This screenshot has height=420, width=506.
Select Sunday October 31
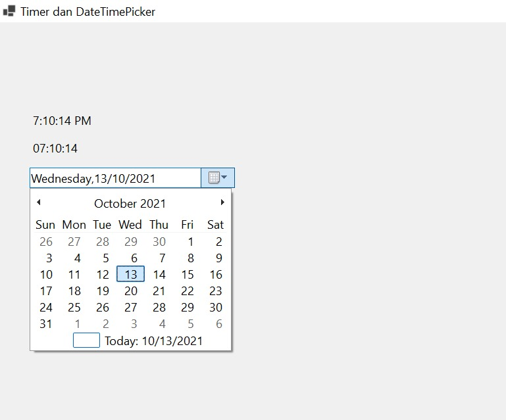[45, 323]
